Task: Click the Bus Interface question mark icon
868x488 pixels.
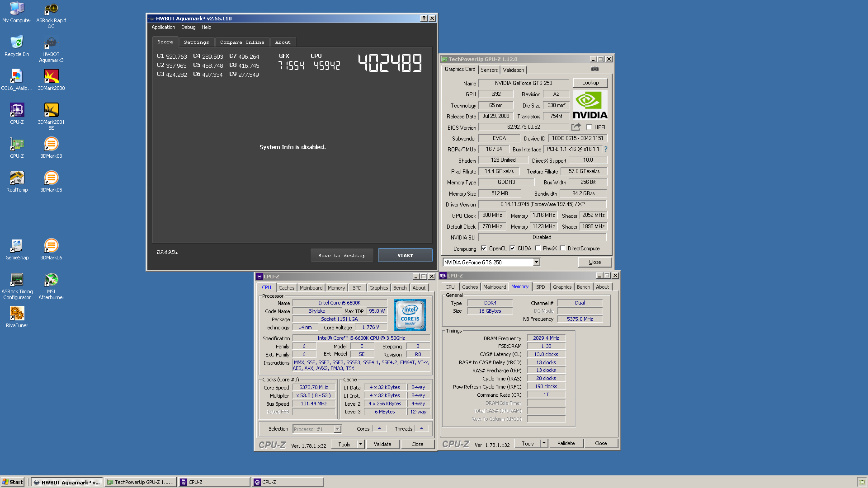Action: coord(606,149)
